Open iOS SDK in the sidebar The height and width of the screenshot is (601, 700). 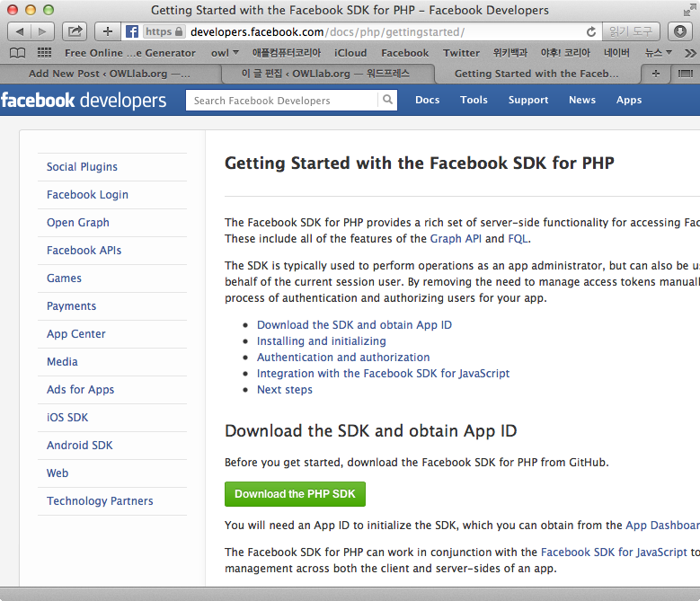[67, 417]
